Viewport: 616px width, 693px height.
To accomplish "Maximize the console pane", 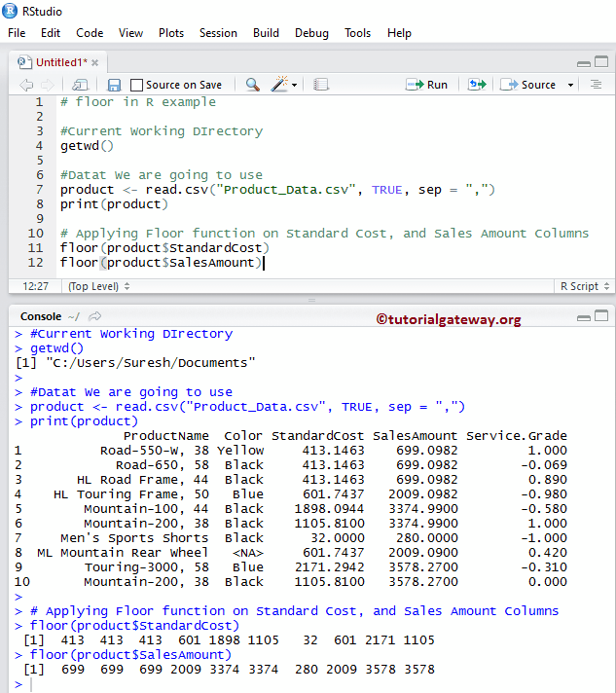I will [x=601, y=315].
